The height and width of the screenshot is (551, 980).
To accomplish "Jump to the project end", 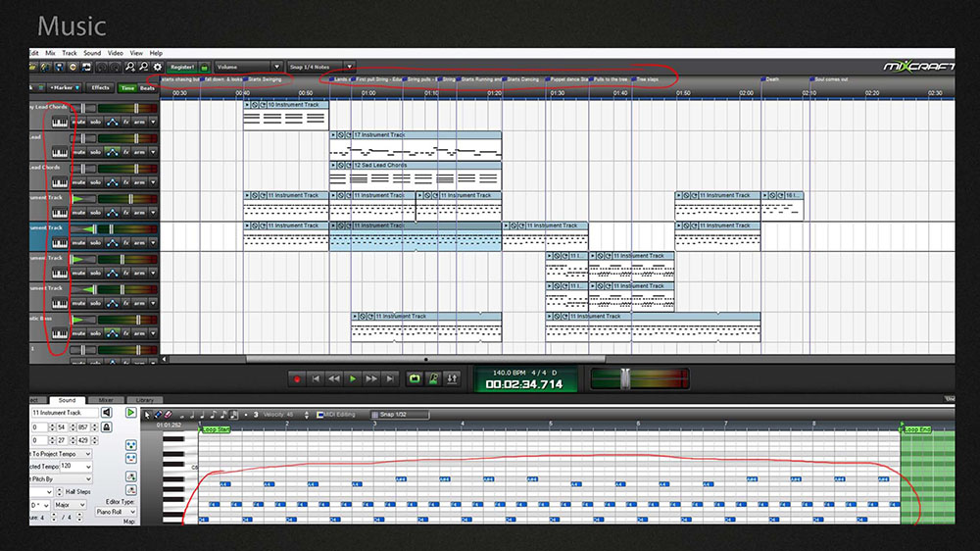I will 390,379.
